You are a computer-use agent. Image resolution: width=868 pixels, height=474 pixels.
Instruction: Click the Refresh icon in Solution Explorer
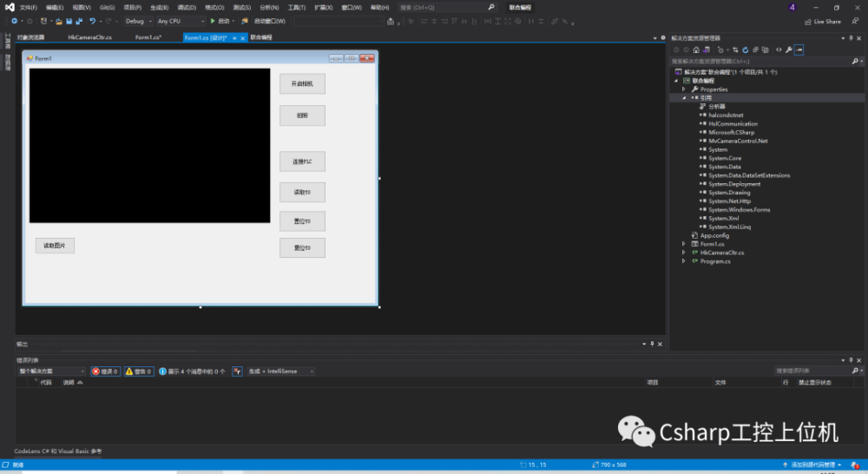pos(745,49)
